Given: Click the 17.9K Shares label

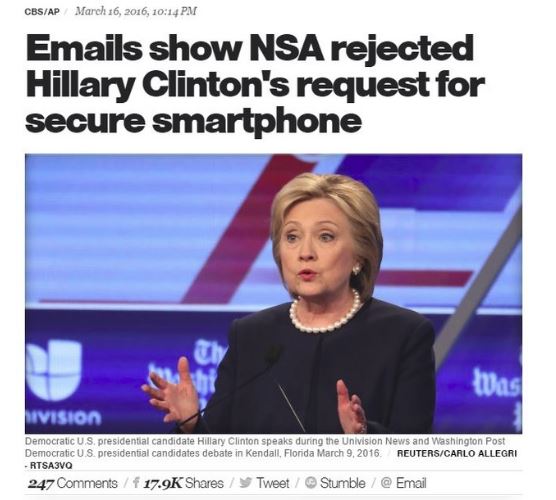Looking at the screenshot, I should pos(183,483).
